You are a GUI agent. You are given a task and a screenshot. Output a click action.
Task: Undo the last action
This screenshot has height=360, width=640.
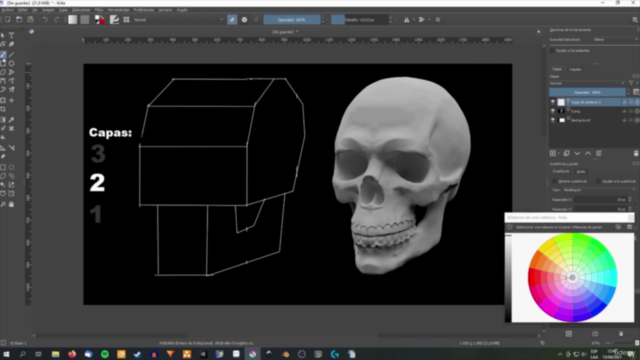[45, 20]
